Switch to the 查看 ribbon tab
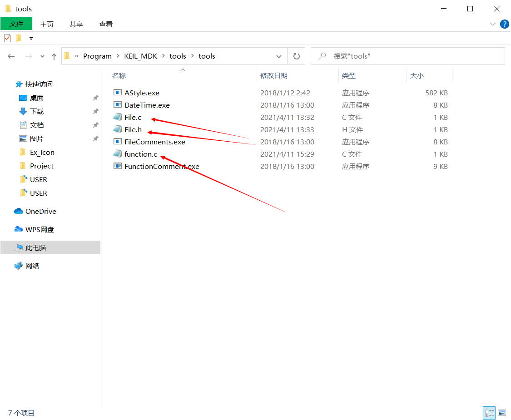511x420 pixels. pyautogui.click(x=105, y=24)
